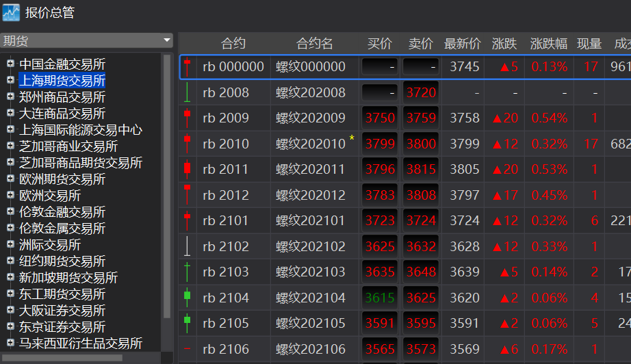The width and height of the screenshot is (631, 364).
Task: Click the red dash icon for rb 2106
Action: 187,349
